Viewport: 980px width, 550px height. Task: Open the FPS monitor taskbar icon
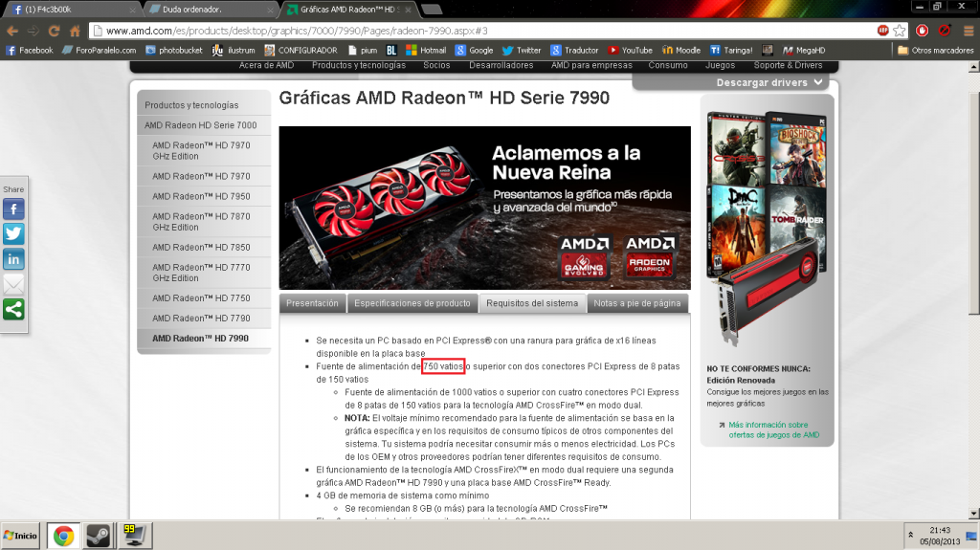134,536
